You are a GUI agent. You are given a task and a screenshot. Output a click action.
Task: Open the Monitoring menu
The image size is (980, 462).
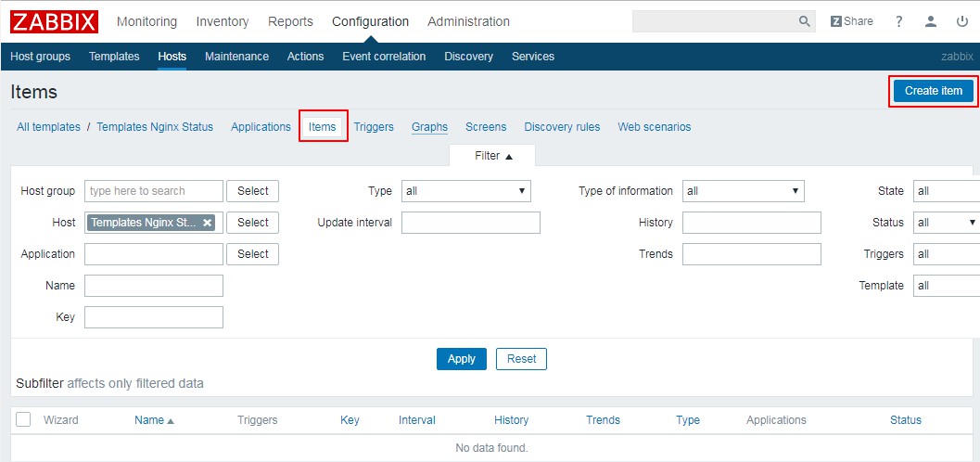point(147,21)
